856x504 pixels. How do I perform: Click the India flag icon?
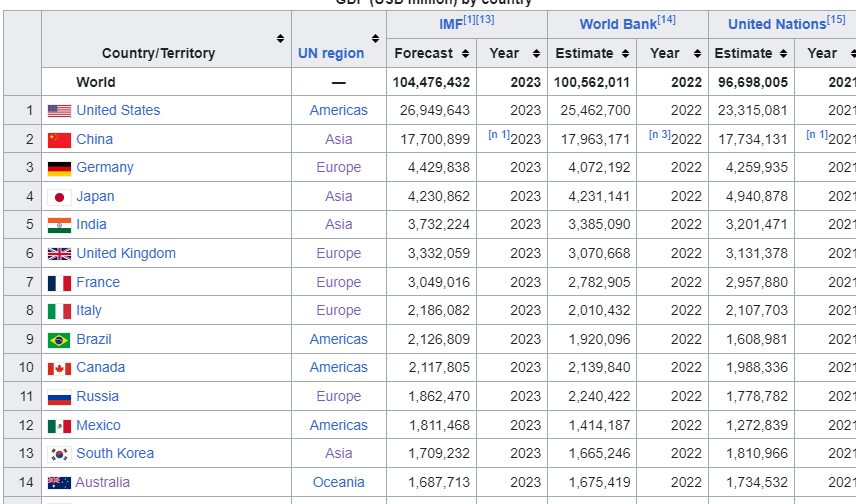(x=59, y=226)
